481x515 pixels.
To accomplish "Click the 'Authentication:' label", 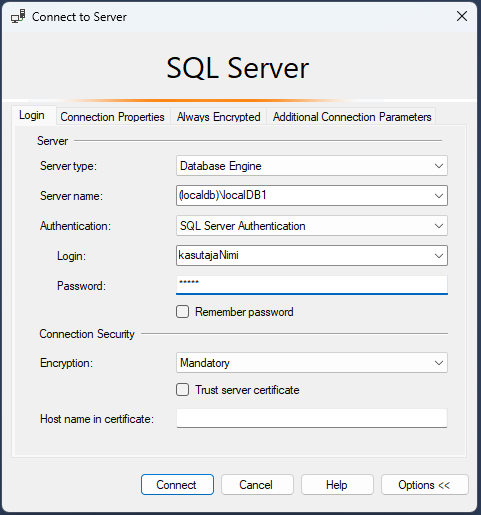I will pos(75,226).
